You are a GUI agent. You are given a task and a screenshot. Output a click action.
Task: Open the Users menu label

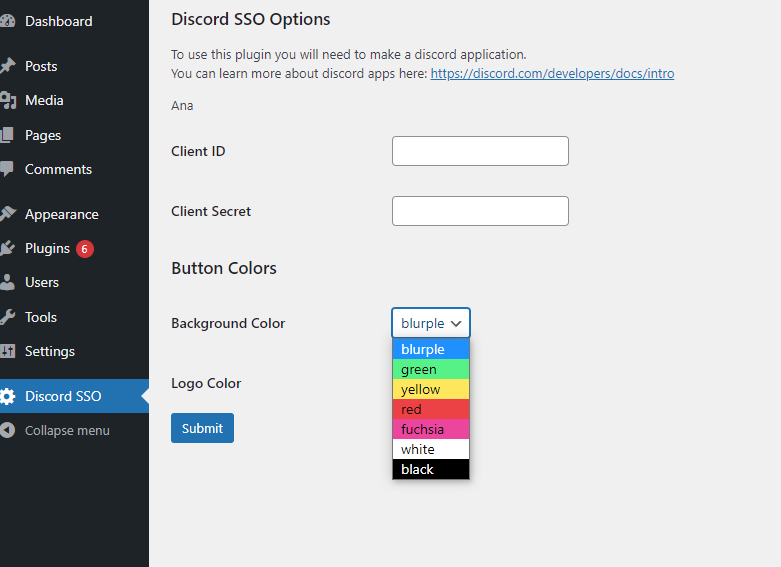(42, 283)
